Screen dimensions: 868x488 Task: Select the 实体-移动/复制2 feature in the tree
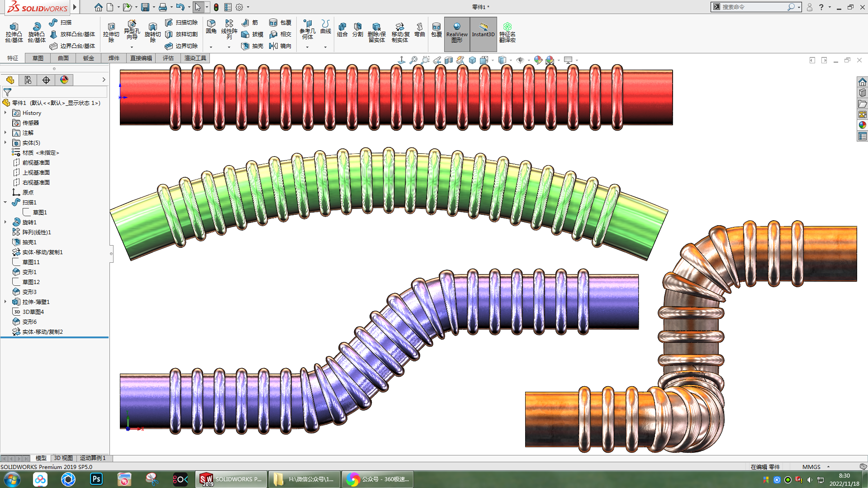pos(43,332)
